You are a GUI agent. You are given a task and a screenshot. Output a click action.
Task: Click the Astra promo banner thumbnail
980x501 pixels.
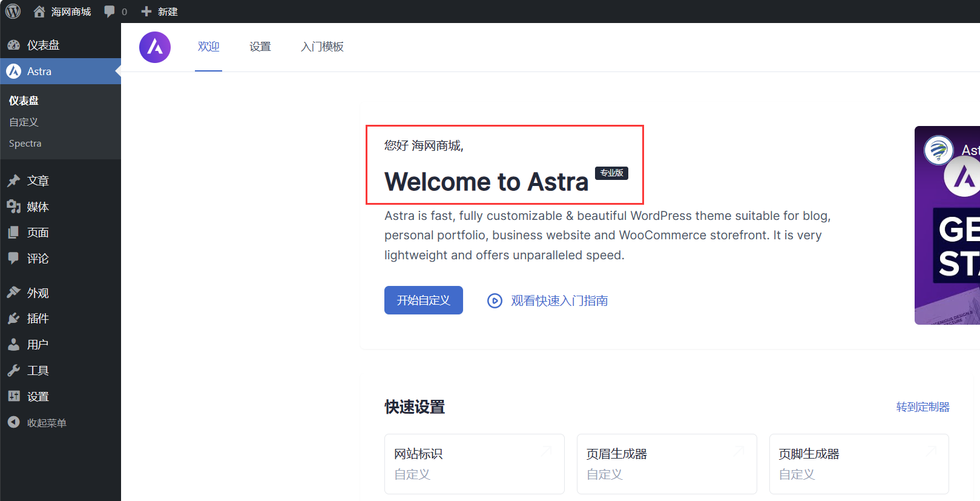(947, 225)
